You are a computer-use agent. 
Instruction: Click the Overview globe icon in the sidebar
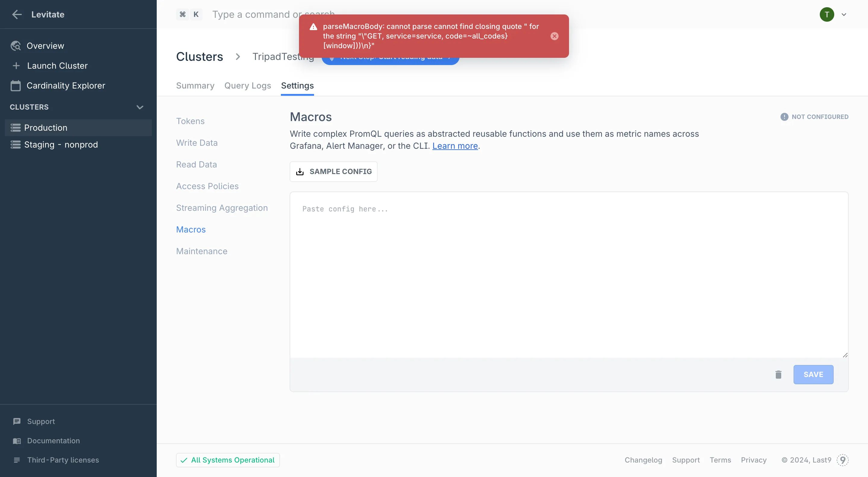(x=15, y=46)
